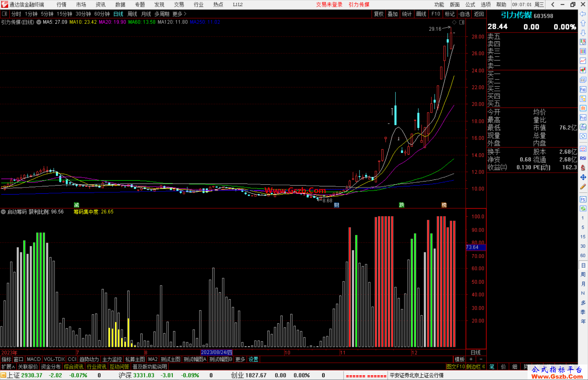
Task: Toggle the 启动筹码 indicator circle button
Action: pos(3,212)
